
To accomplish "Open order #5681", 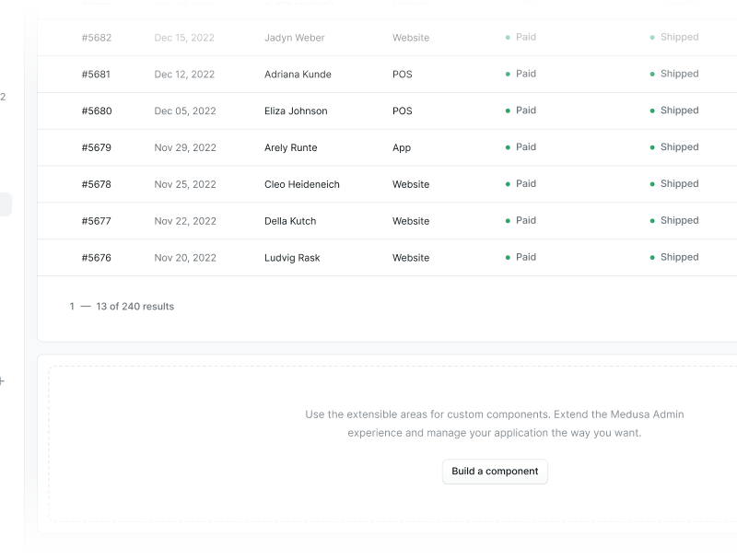I will [x=96, y=75].
